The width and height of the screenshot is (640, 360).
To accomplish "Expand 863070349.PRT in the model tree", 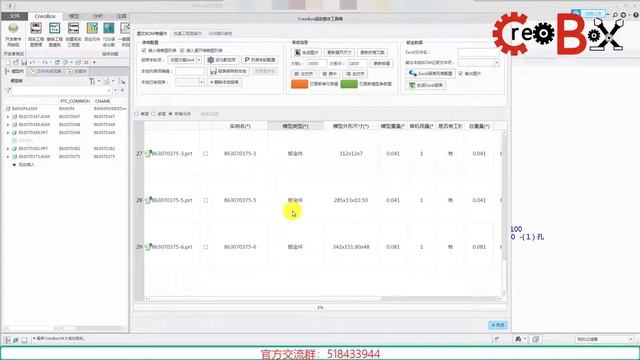I will (x=8, y=133).
